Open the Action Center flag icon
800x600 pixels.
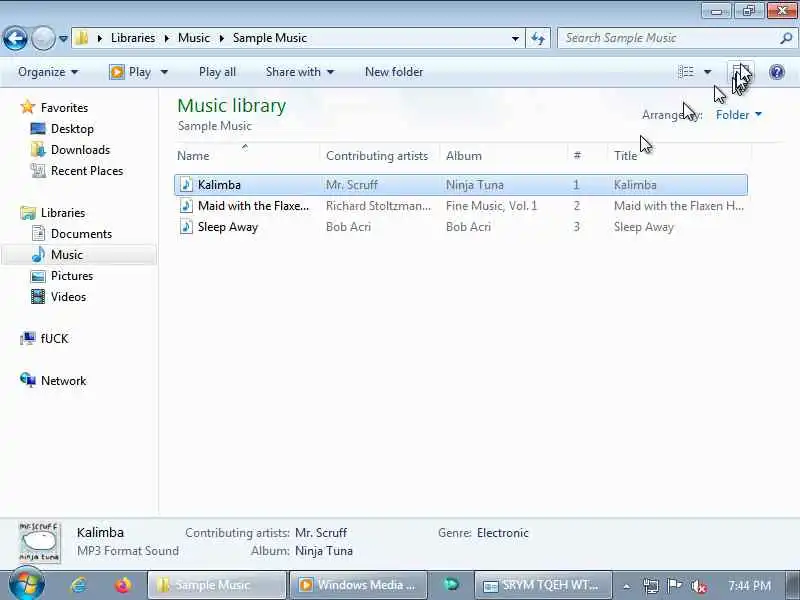tap(674, 586)
